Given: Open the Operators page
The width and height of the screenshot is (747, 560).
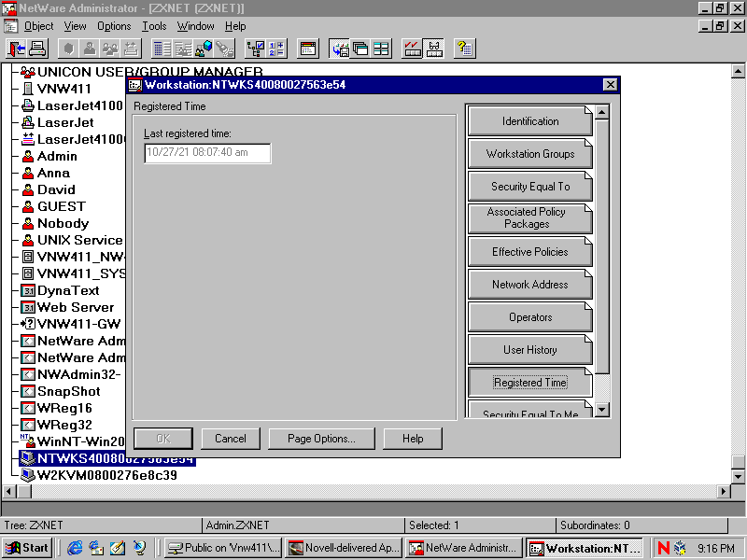Looking at the screenshot, I should tap(530, 317).
